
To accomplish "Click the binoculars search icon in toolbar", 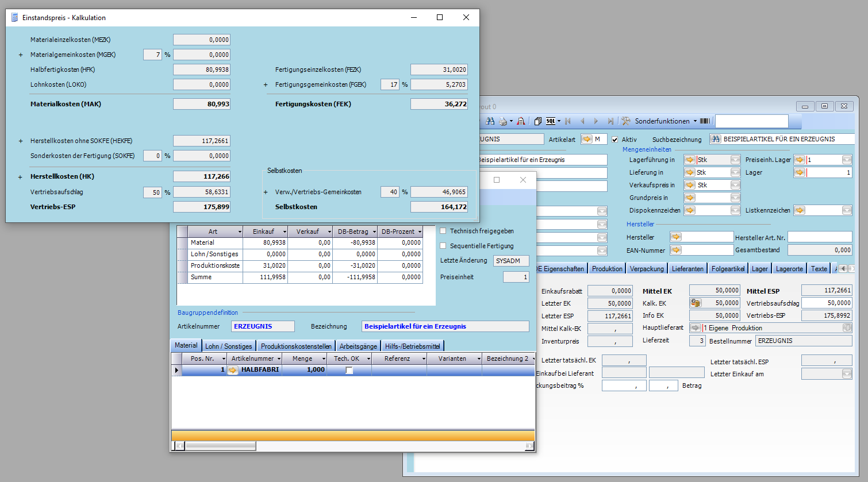I will 490,121.
